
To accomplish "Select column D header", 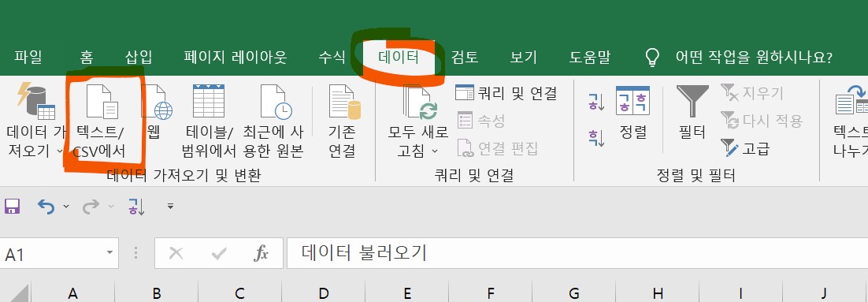I will 323,292.
